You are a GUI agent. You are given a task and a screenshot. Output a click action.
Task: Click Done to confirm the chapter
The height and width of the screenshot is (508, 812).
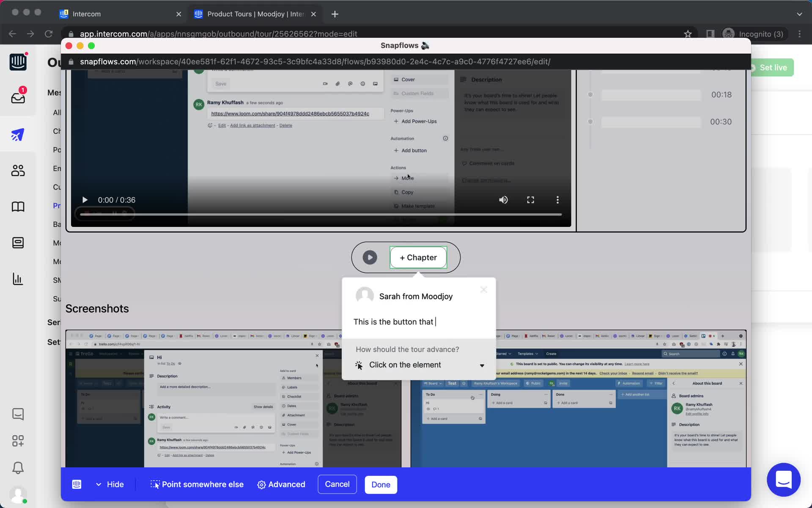(381, 484)
